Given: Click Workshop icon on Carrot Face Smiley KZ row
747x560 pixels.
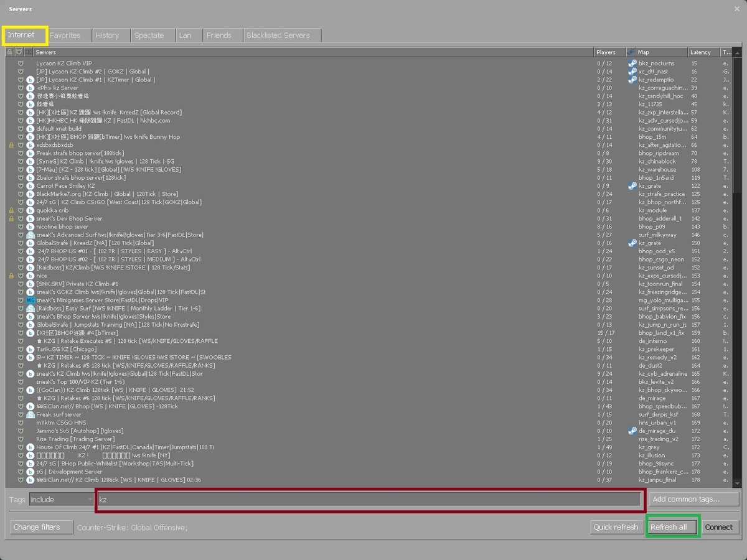Looking at the screenshot, I should tap(632, 186).
